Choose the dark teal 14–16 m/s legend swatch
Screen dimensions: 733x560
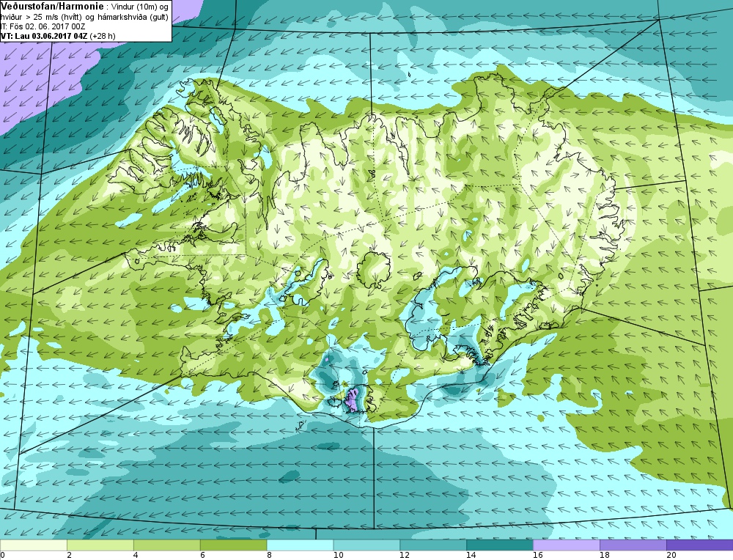coord(500,545)
